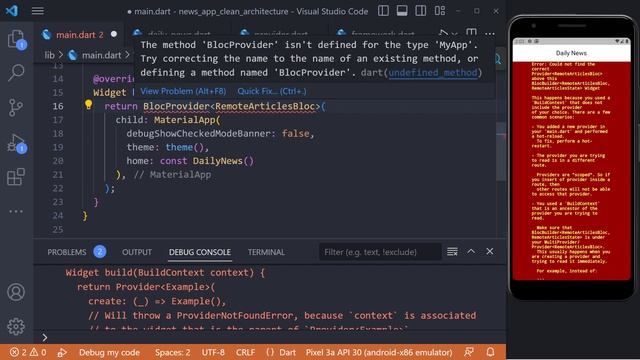This screenshot has width=640, height=360.
Task: Open the VS Code hamburger menu
Action: tap(38, 11)
